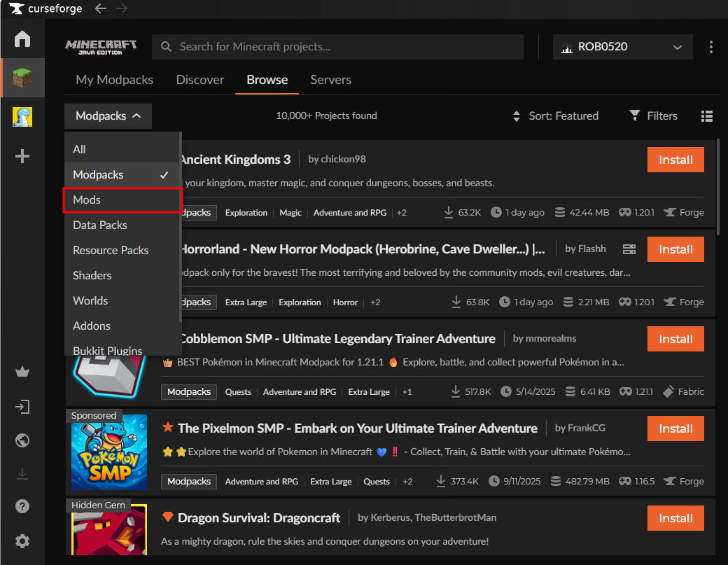Navigate forward with the right arrow
Viewport: 728px width, 565px height.
pos(122,8)
